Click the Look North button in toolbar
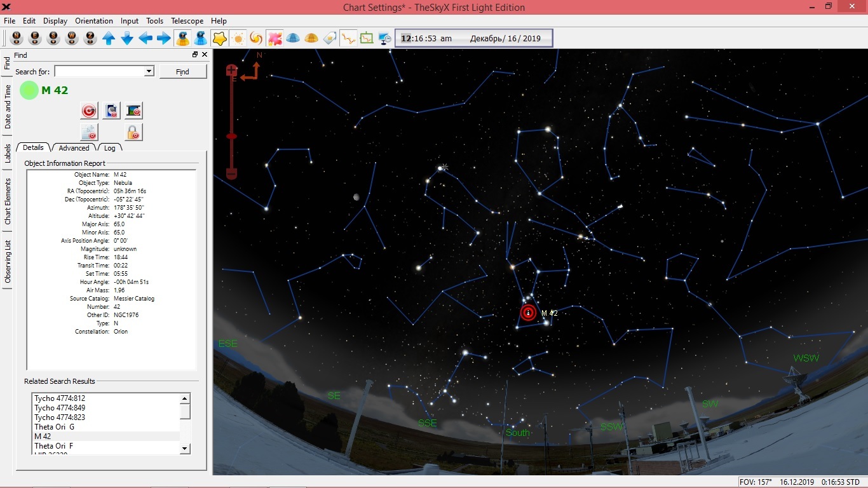The image size is (868, 488). 17,38
